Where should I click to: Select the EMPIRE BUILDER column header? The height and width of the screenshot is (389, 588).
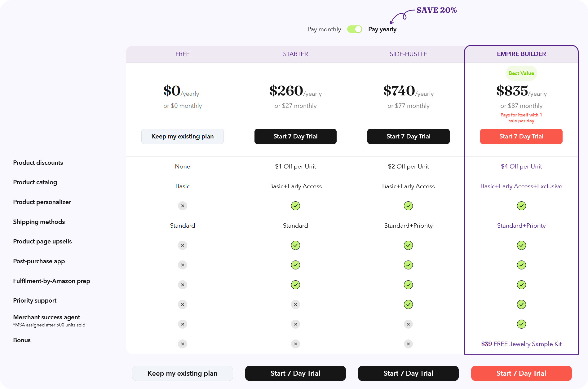pos(521,54)
